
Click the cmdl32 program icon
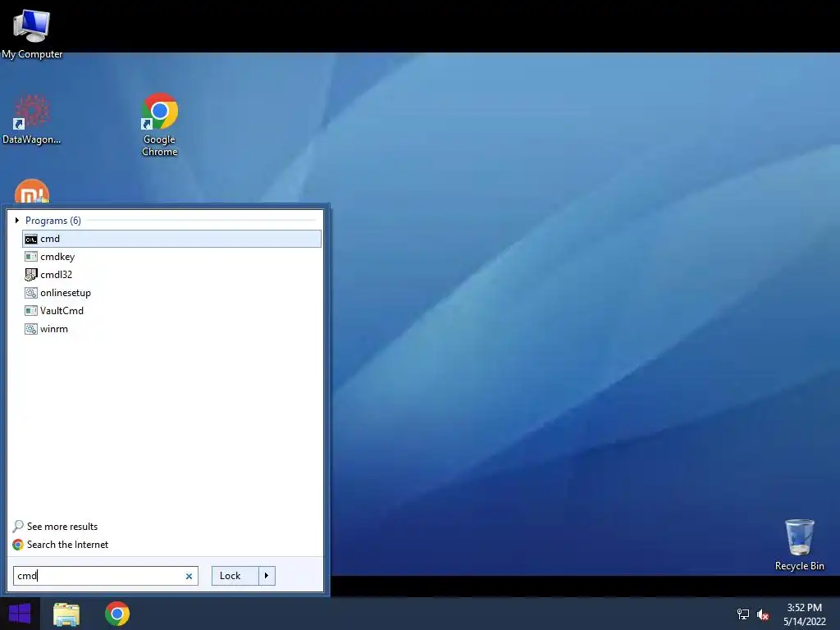[x=31, y=275]
